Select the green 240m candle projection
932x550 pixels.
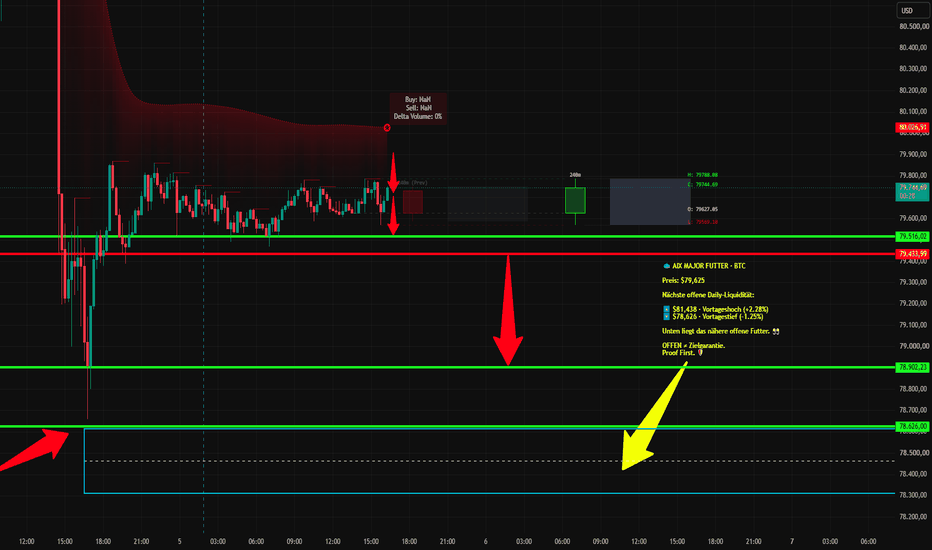click(575, 200)
